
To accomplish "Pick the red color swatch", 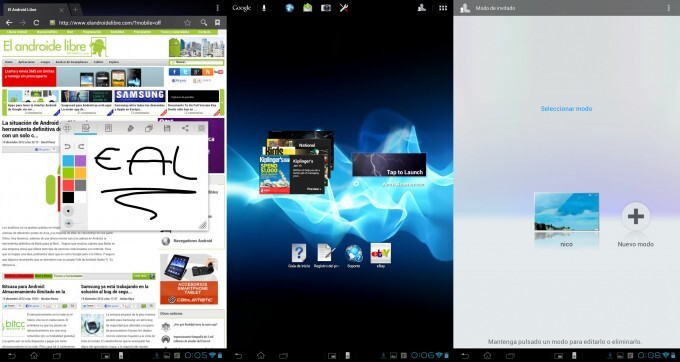I will tap(68, 186).
